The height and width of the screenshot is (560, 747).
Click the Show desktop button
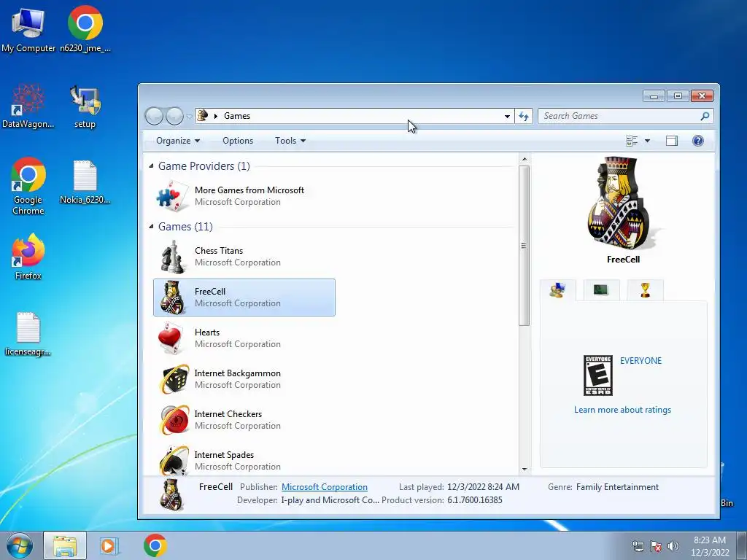[x=742, y=545]
